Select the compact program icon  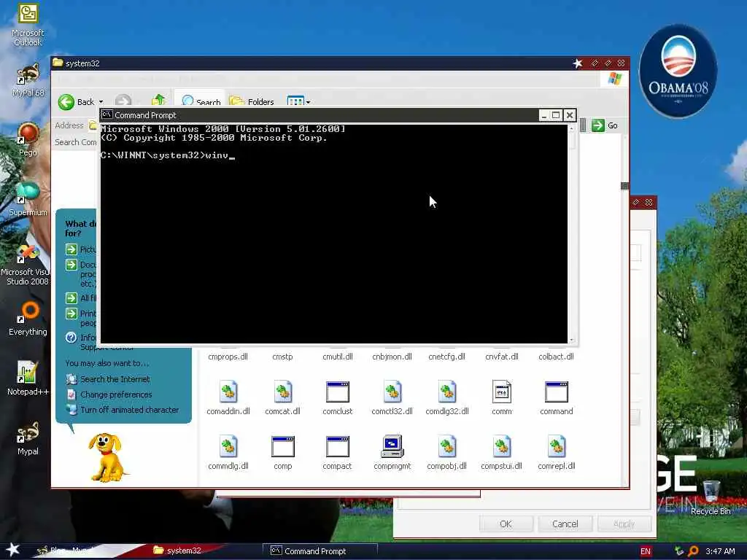337,447
